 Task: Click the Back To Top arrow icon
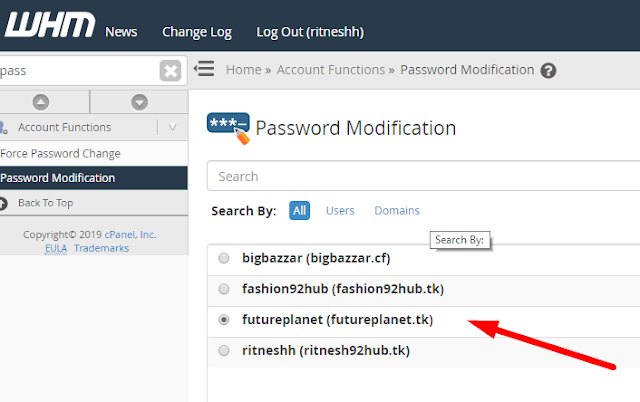click(x=3, y=203)
